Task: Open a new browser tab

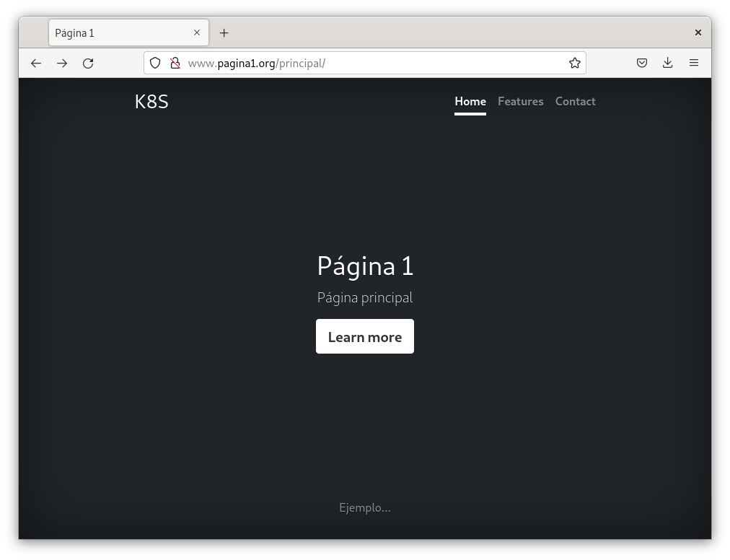Action: pyautogui.click(x=224, y=33)
